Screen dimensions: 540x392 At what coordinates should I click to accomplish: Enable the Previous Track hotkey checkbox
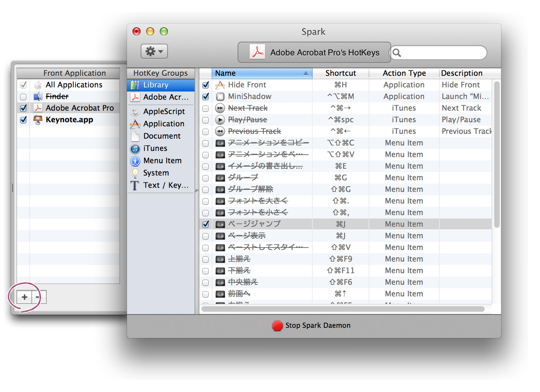tap(205, 132)
